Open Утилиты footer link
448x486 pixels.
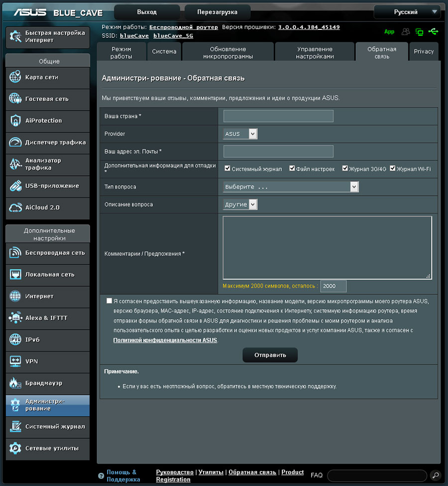211,472
